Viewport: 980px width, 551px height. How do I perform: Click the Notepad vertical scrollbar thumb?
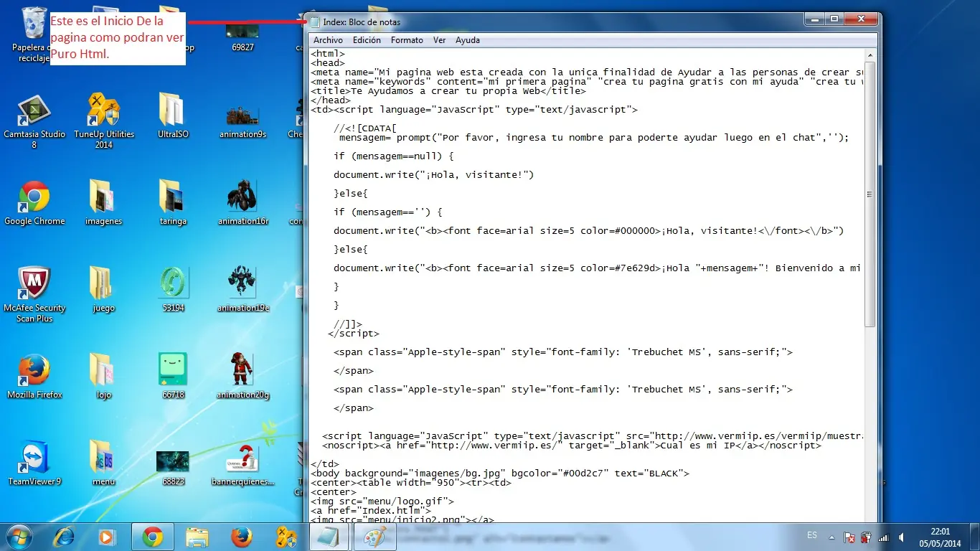pyautogui.click(x=870, y=194)
